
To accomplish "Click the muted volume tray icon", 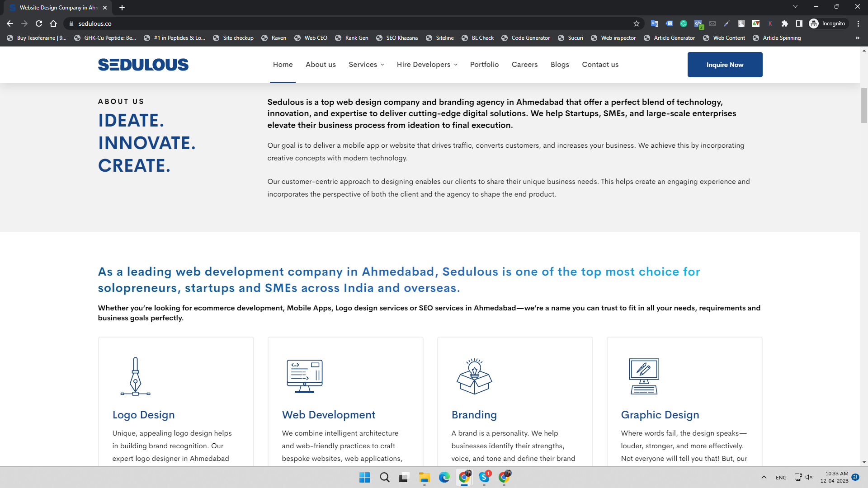I will click(x=809, y=477).
